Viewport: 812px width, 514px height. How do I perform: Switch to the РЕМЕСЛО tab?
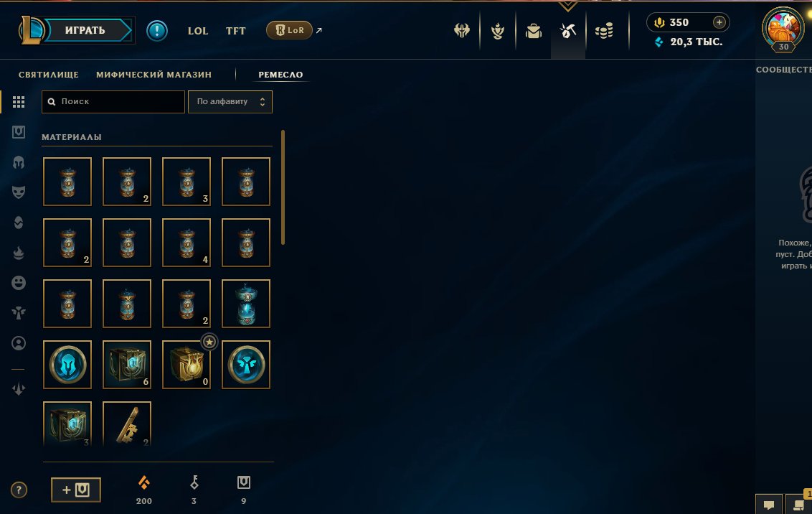click(x=280, y=75)
